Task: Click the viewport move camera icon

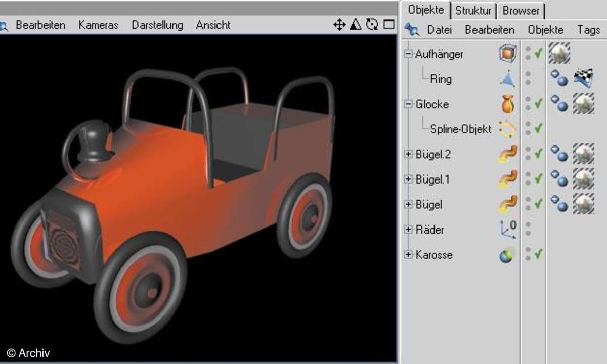Action: coord(339,25)
